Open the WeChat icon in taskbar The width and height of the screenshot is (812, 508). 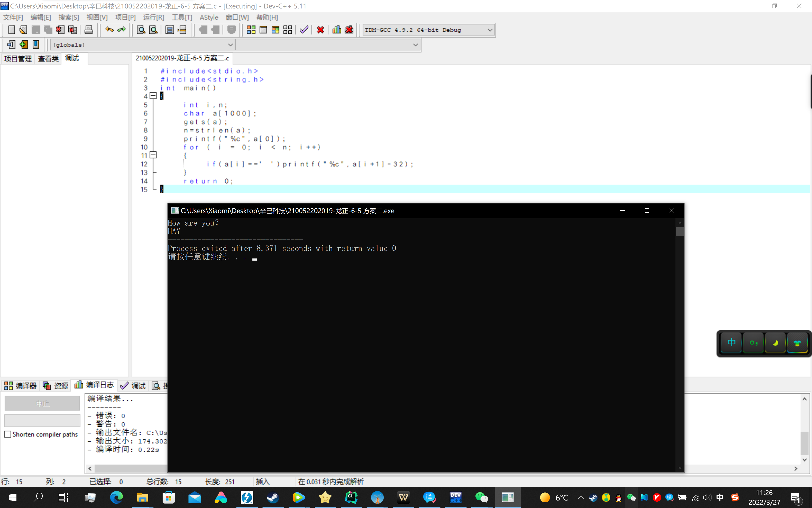(481, 497)
